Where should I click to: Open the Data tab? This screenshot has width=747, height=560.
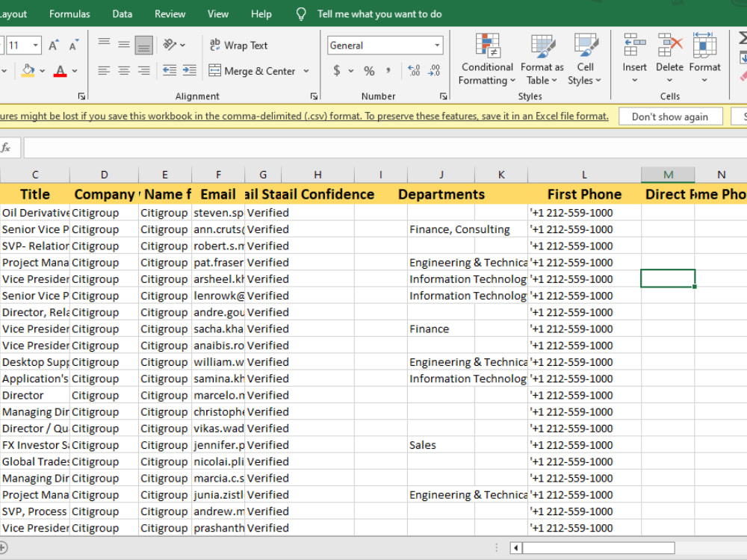[x=122, y=13]
